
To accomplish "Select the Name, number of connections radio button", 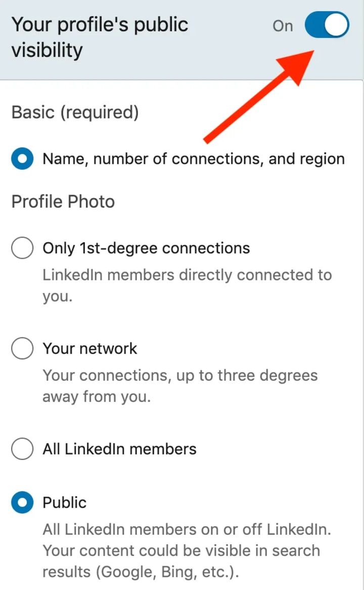I will 22,159.
